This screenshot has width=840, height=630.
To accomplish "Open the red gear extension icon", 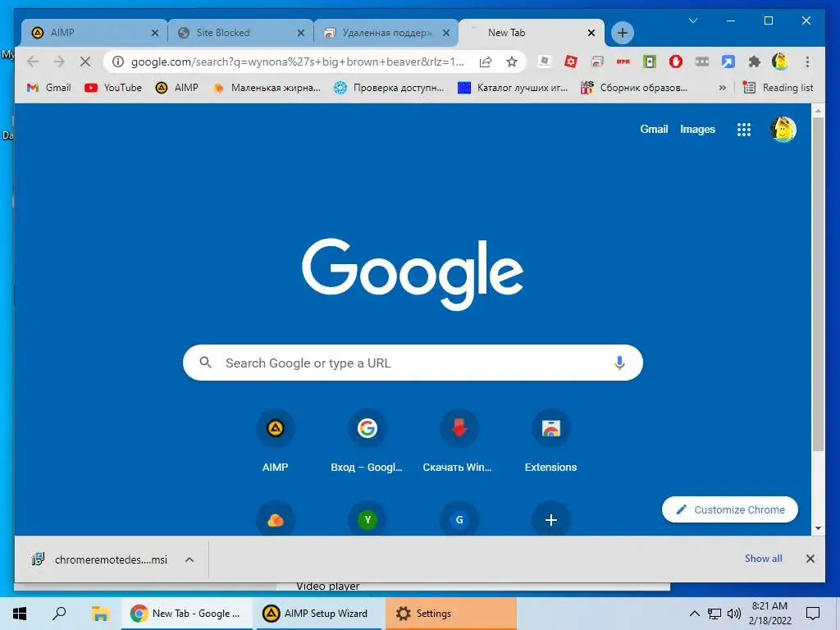I will pos(571,62).
